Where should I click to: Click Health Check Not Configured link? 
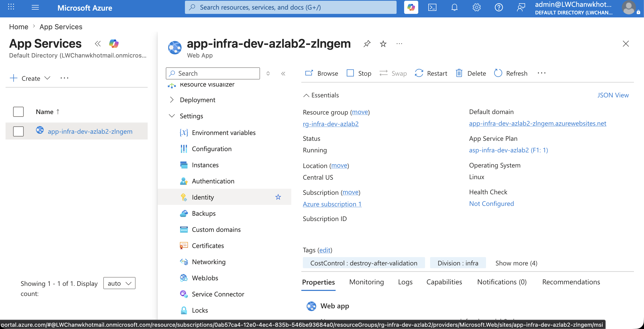[491, 204]
